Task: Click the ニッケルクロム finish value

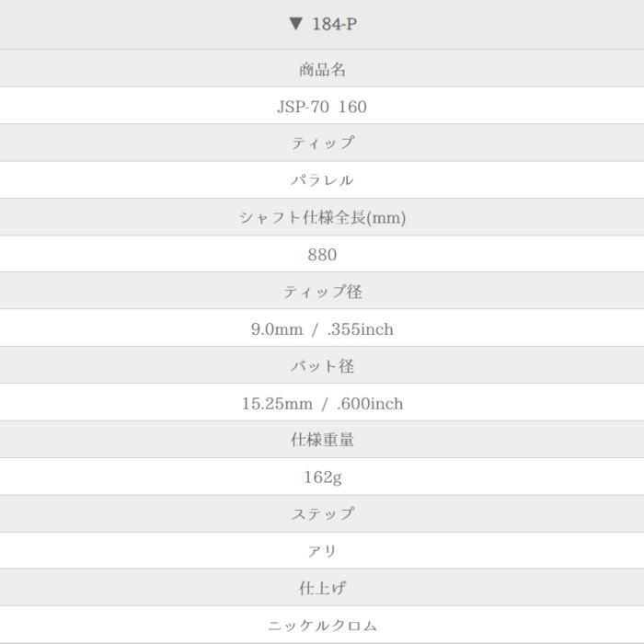Action: click(322, 626)
